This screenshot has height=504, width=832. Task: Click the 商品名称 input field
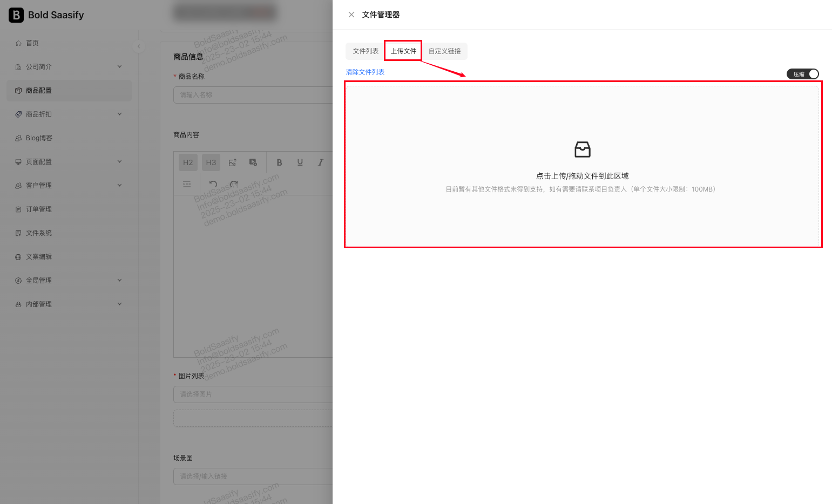(x=253, y=95)
